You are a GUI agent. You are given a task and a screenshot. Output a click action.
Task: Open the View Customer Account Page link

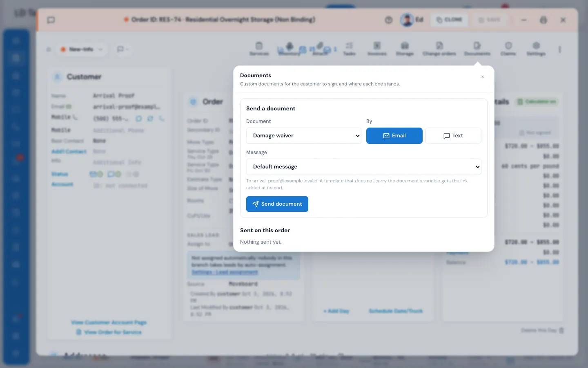pos(109,323)
